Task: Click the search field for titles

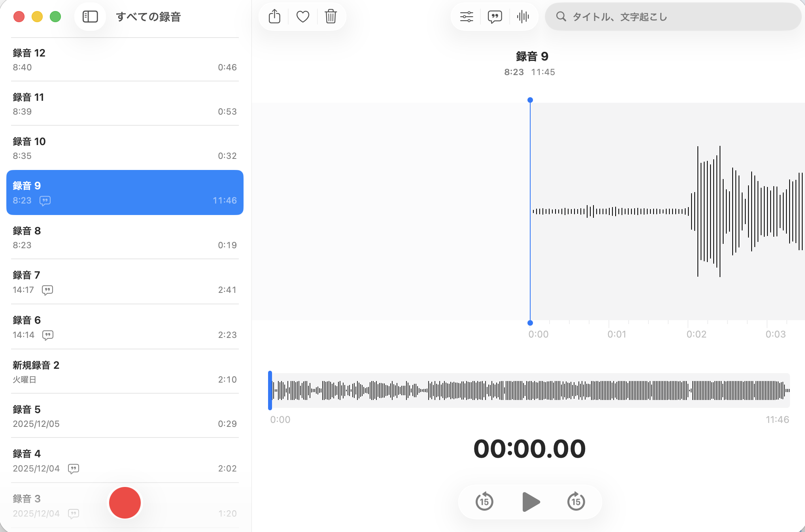Action: click(672, 17)
